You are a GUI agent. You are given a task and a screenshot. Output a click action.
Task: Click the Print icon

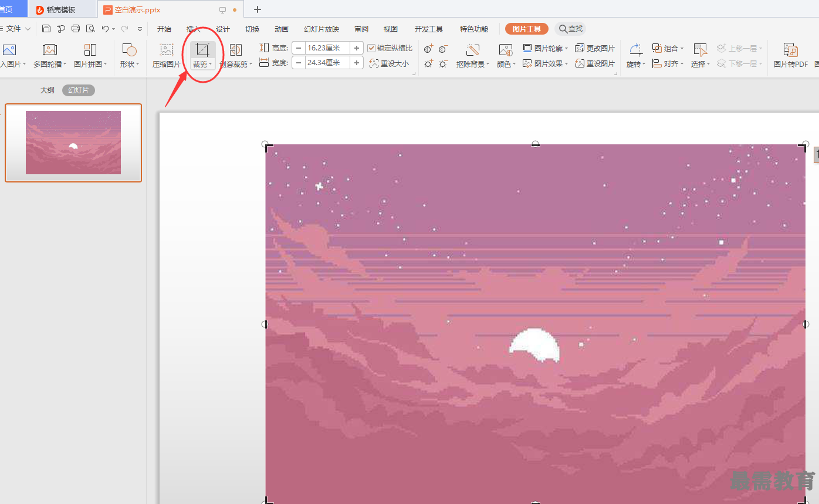point(76,29)
